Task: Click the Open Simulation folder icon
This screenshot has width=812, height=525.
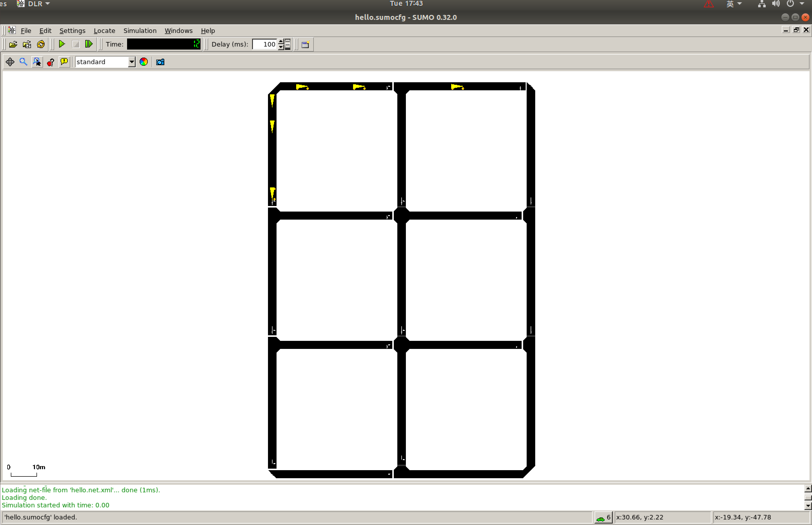Action: (x=13, y=44)
